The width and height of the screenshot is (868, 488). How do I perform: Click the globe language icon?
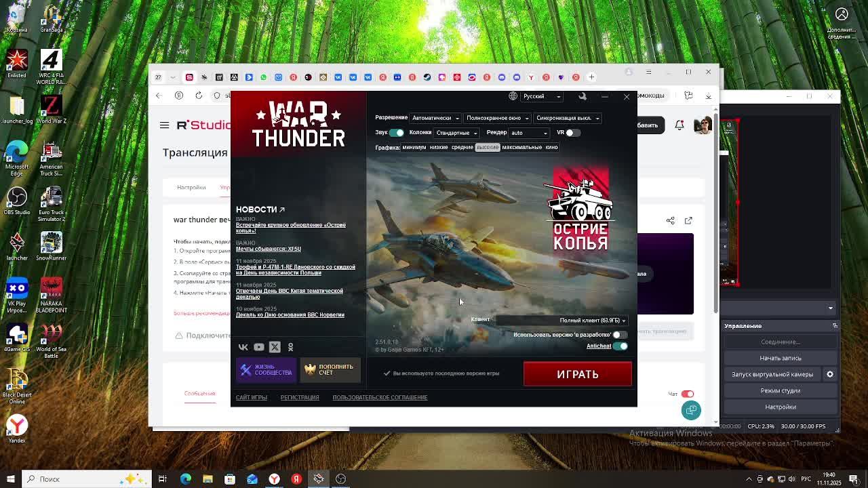(513, 96)
